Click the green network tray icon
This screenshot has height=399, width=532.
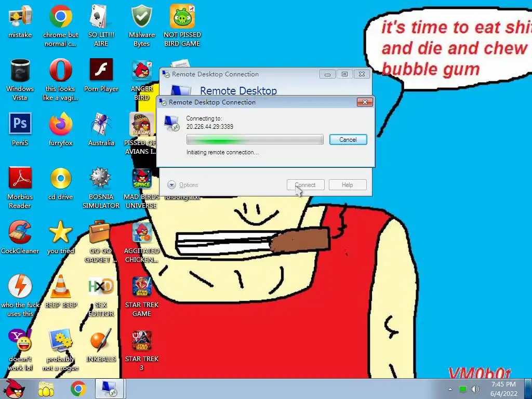tap(463, 389)
